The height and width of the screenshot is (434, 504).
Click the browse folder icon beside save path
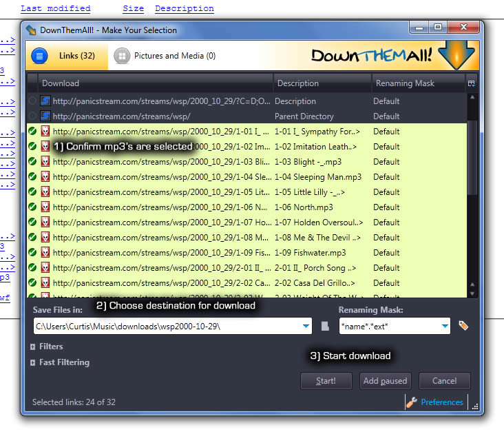pos(326,326)
